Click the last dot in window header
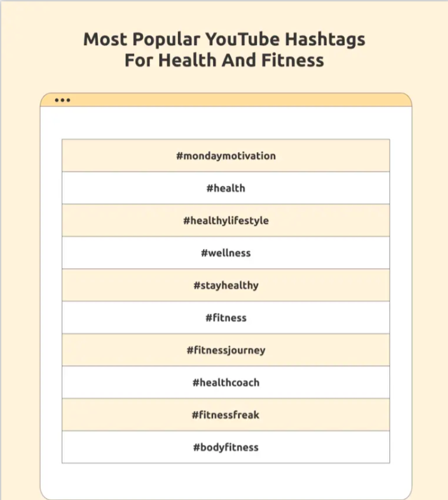 [68, 100]
